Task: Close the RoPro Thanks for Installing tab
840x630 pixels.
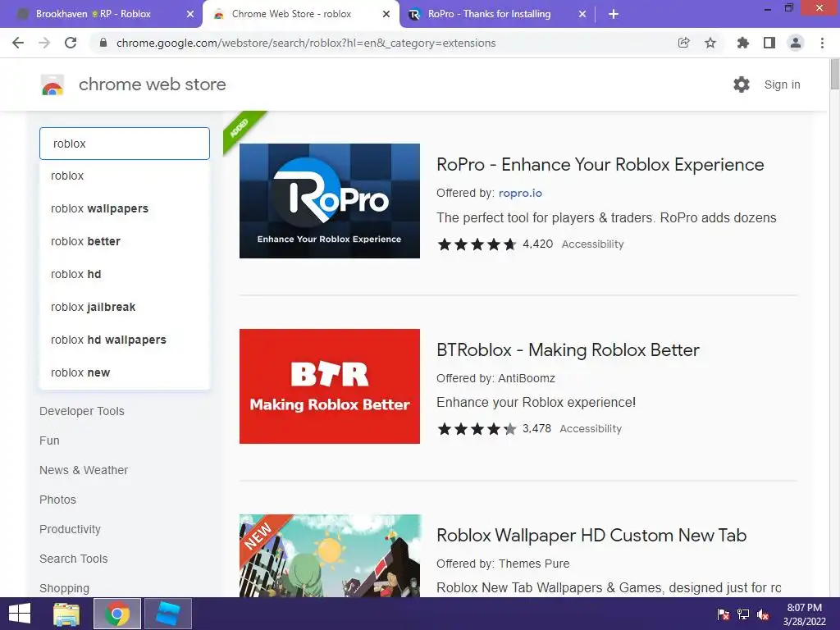Action: (x=582, y=15)
